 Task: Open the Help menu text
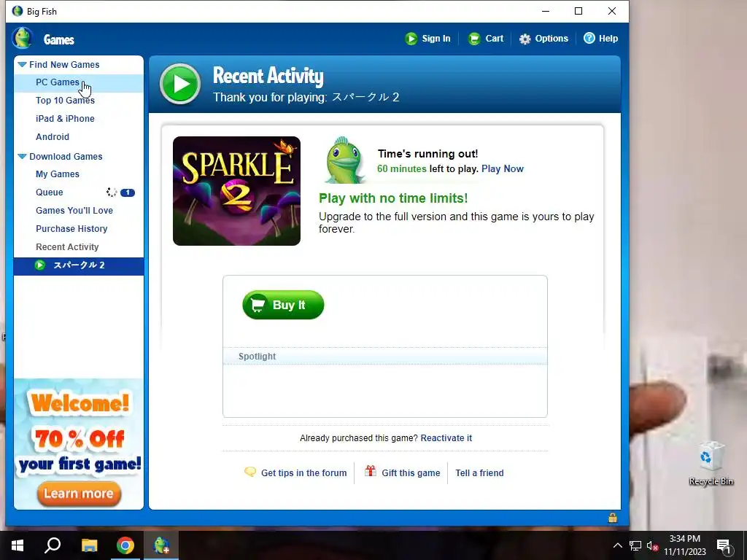coord(608,39)
